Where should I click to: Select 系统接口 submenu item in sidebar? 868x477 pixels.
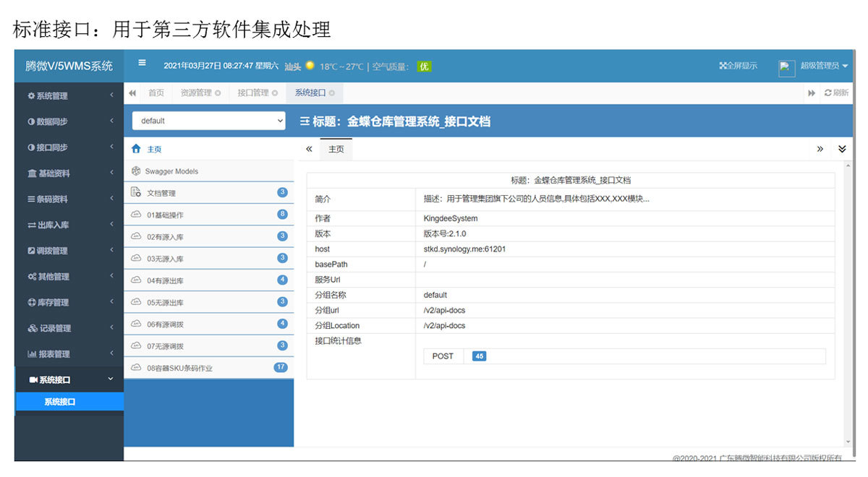pos(59,402)
